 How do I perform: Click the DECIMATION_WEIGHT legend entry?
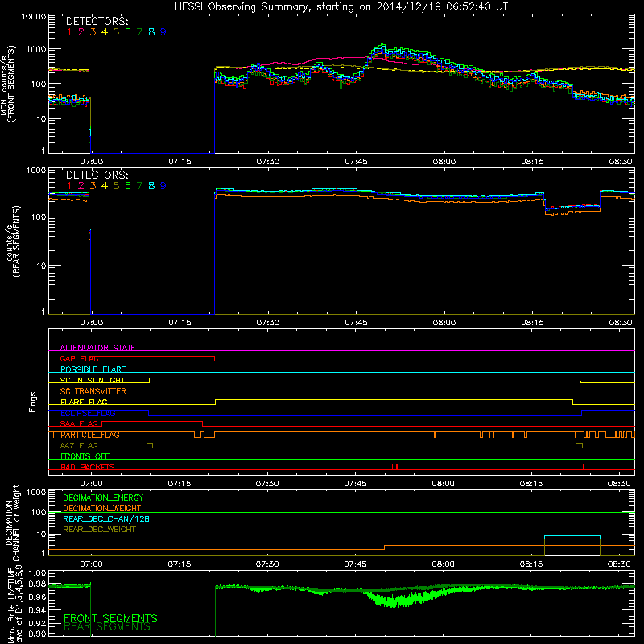pyautogui.click(x=102, y=508)
